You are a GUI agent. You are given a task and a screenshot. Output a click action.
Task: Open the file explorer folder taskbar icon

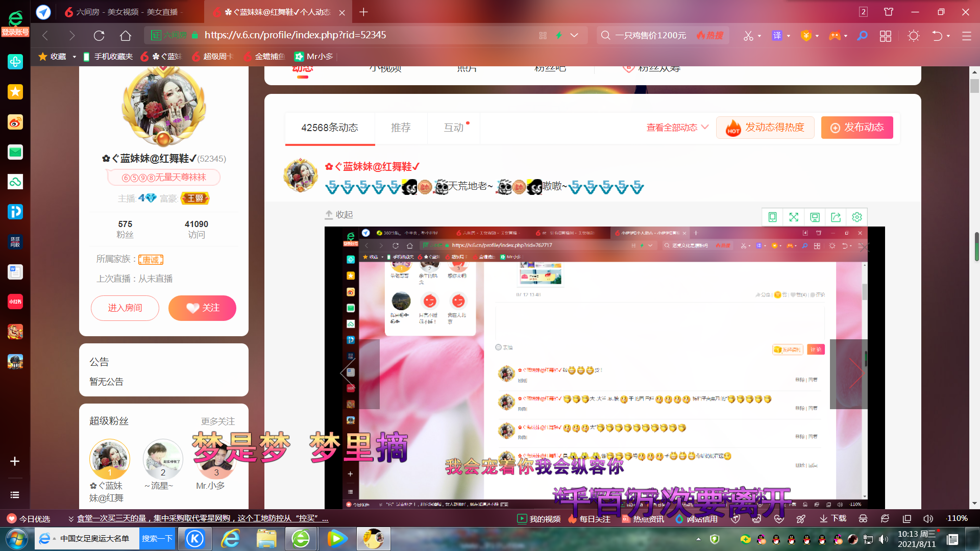coord(266,539)
